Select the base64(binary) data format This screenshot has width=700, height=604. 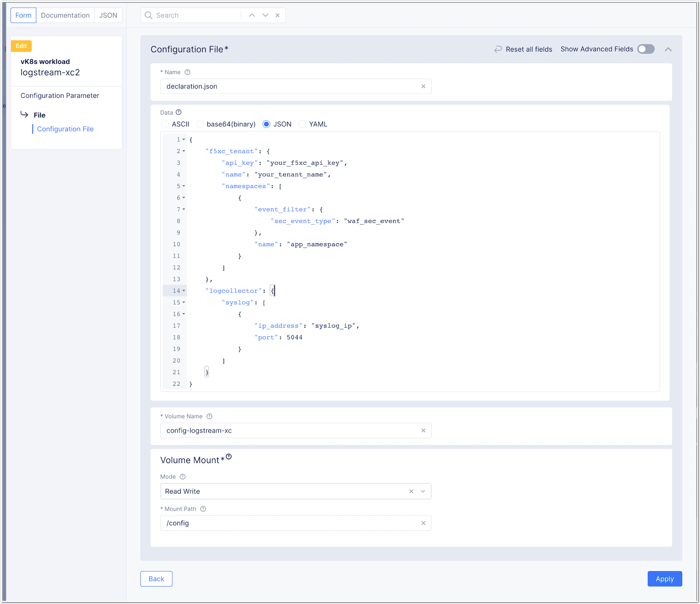[200, 124]
